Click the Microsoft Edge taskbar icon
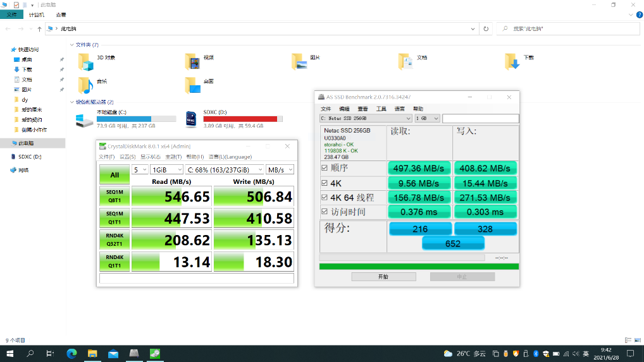 [x=71, y=354]
